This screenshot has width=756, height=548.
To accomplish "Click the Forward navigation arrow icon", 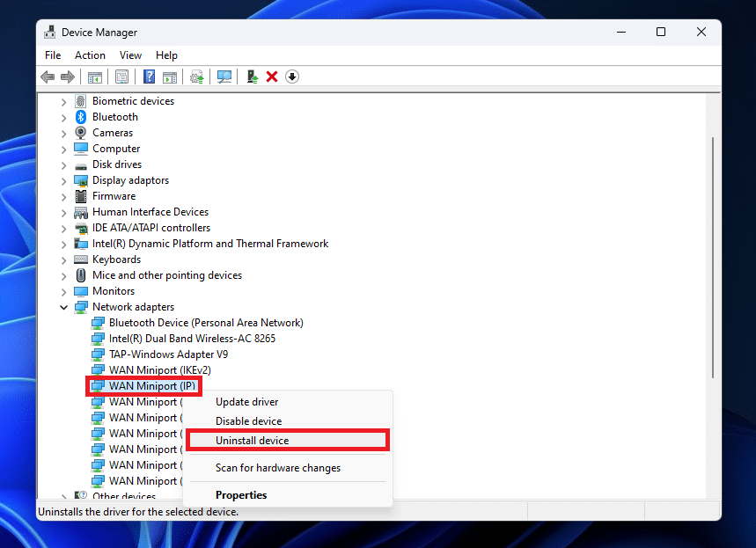I will click(70, 77).
